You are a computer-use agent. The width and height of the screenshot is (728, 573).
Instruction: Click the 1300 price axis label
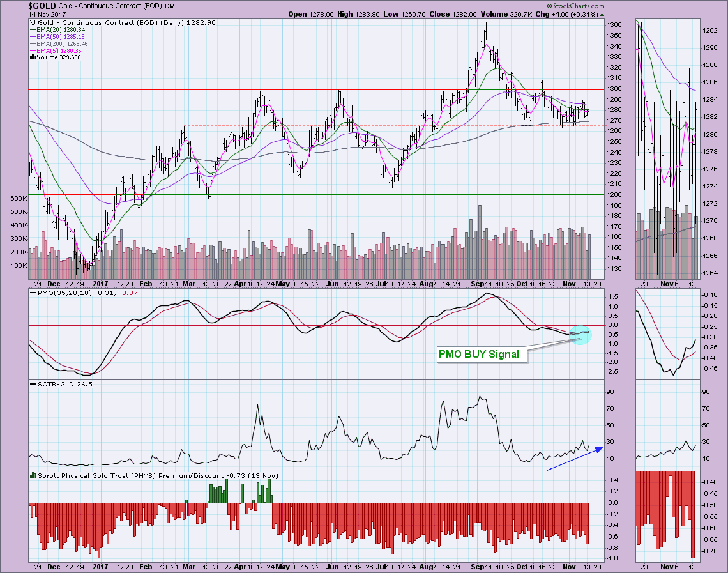(614, 89)
